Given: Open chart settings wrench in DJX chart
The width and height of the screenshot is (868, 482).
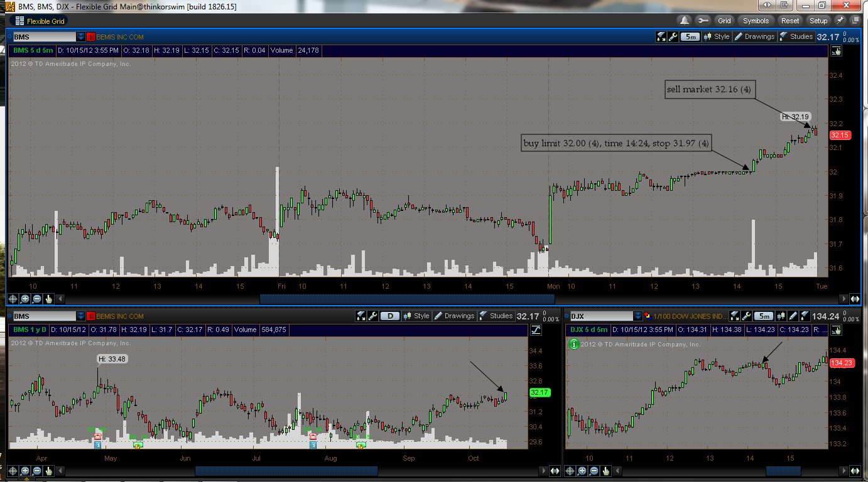Looking at the screenshot, I should point(747,316).
